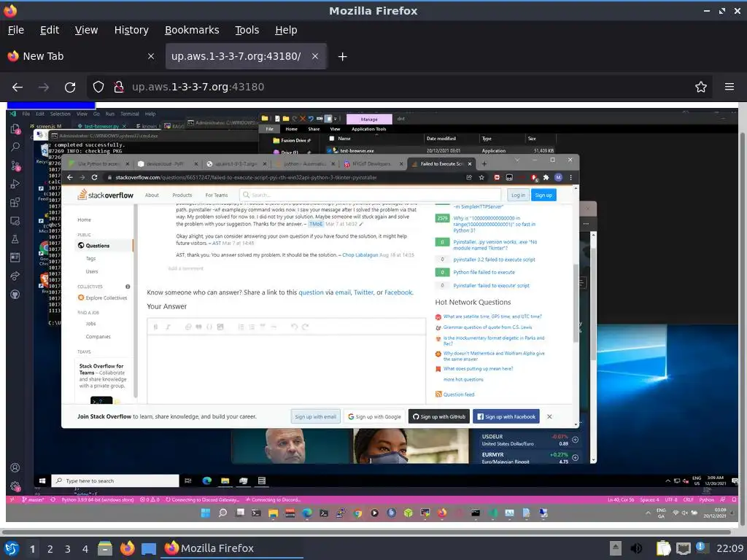Open Chrome profile avatar M
Viewport: 747px width, 560px height.
pyautogui.click(x=558, y=177)
